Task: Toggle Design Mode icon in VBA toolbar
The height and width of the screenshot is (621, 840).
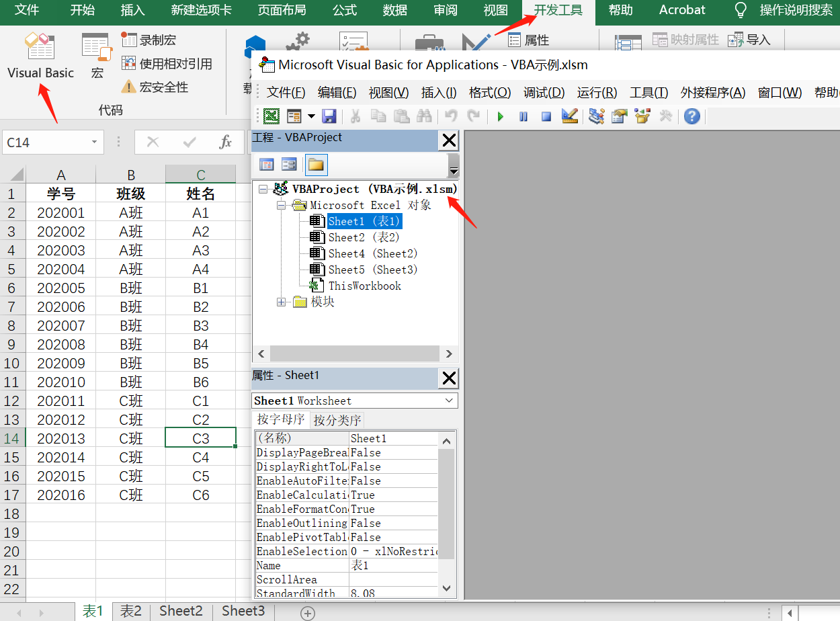Action: click(x=569, y=116)
